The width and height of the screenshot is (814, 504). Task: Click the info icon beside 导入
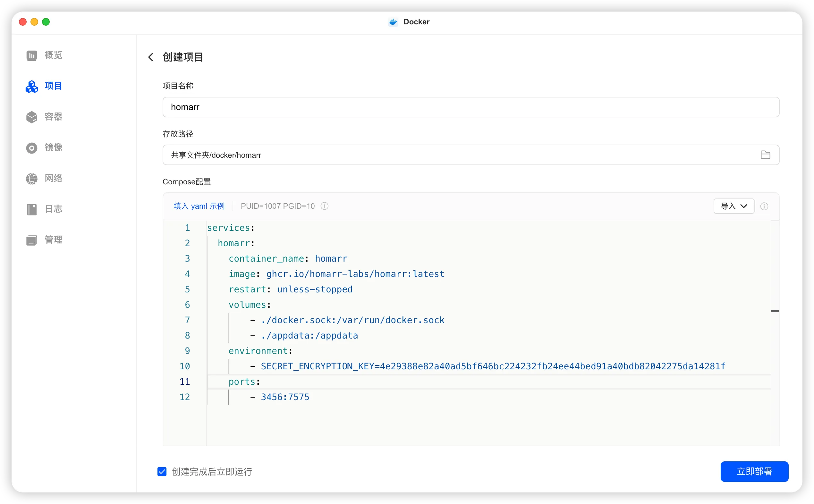point(764,206)
